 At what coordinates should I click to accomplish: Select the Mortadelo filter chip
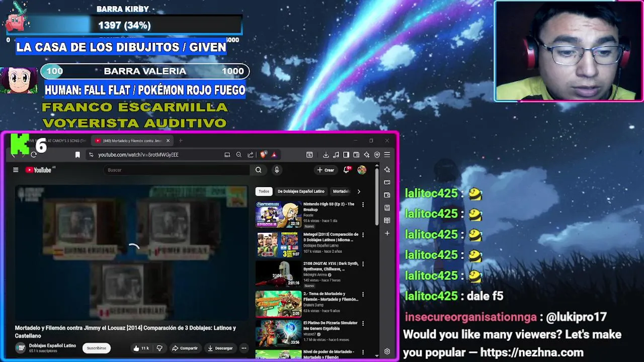(342, 192)
